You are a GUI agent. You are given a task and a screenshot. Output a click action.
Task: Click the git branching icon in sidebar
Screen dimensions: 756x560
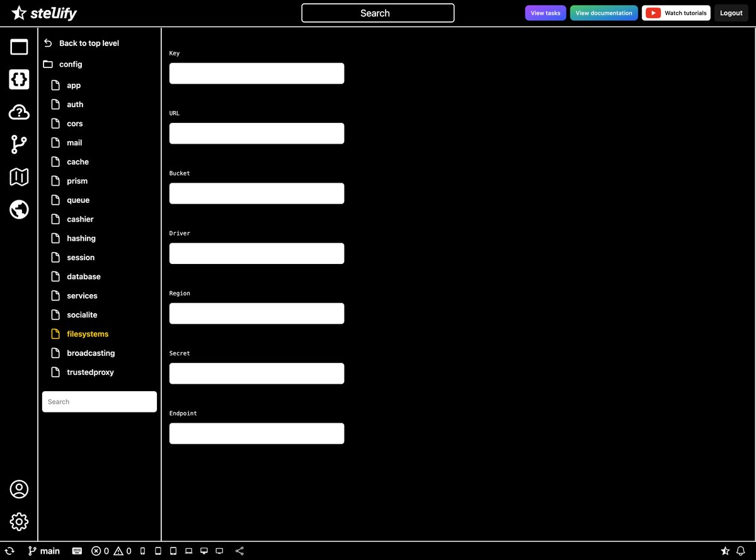pos(19,144)
